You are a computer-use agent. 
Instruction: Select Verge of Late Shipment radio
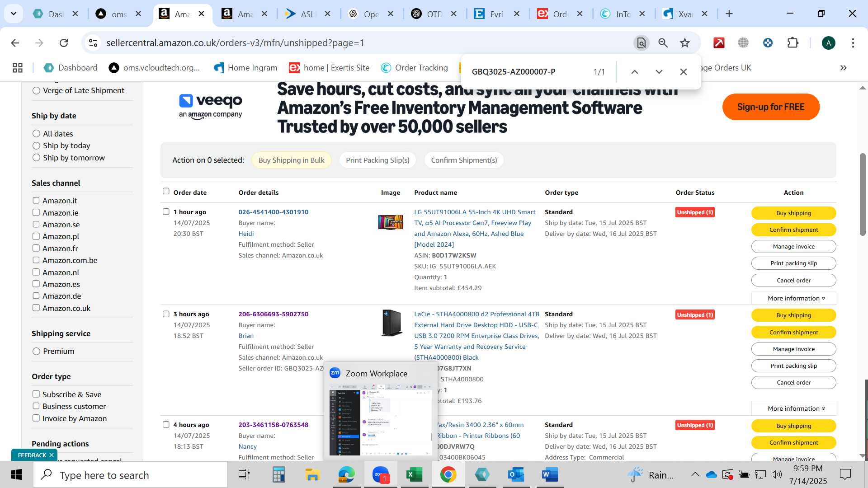37,91
